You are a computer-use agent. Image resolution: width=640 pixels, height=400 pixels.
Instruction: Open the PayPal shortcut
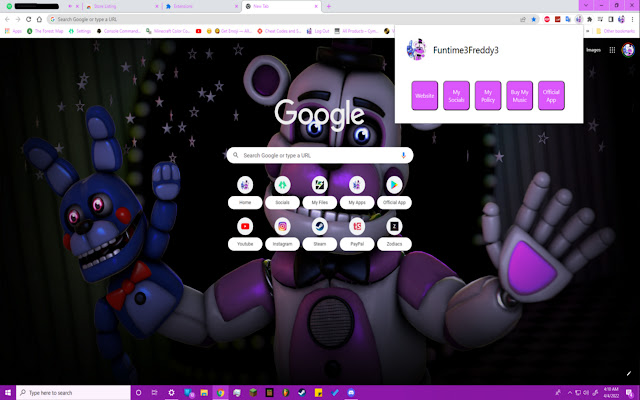click(x=357, y=226)
